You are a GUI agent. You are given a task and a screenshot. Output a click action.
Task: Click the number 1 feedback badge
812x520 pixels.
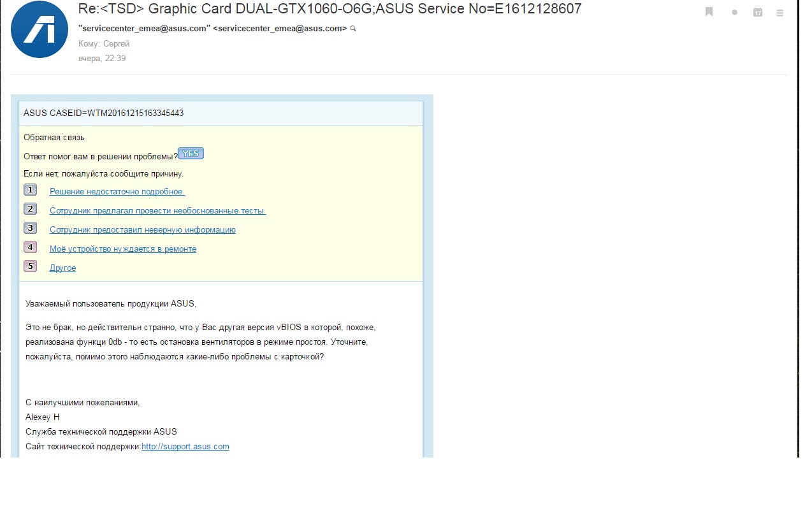[x=30, y=190]
